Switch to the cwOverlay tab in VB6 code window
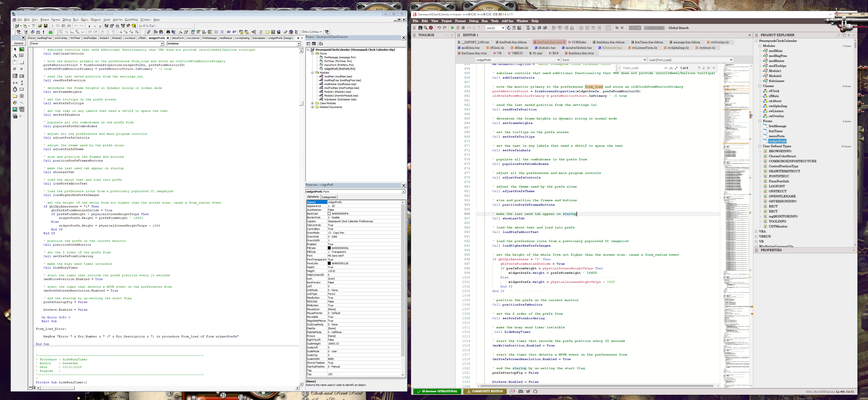This screenshot has width=868, height=400. [x=61, y=38]
